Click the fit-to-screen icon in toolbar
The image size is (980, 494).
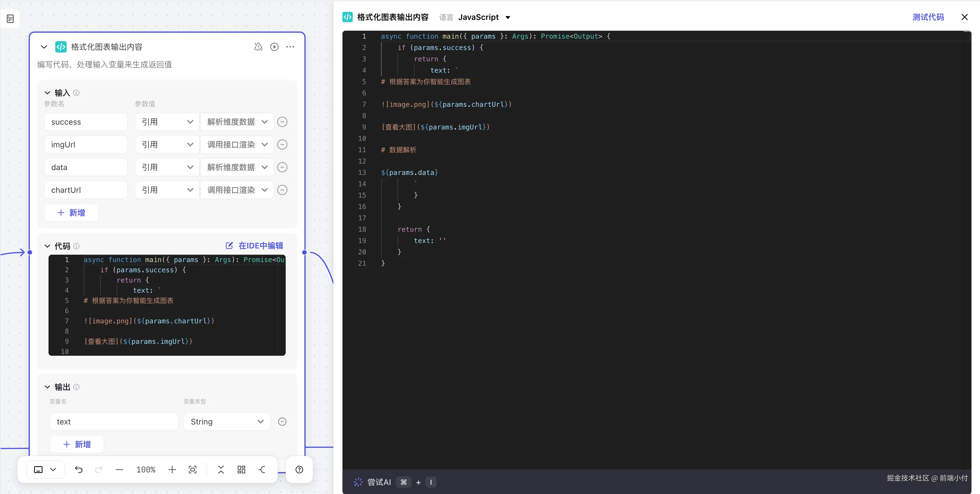(x=192, y=470)
